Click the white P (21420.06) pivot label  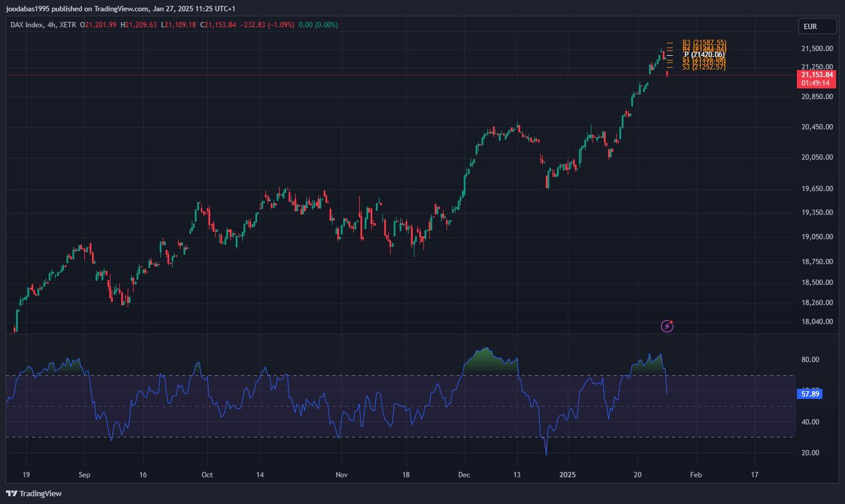(704, 55)
